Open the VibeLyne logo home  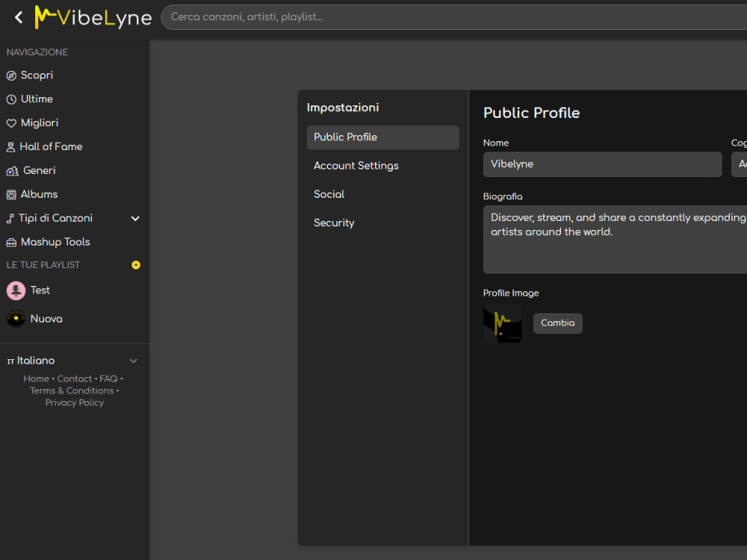point(93,18)
